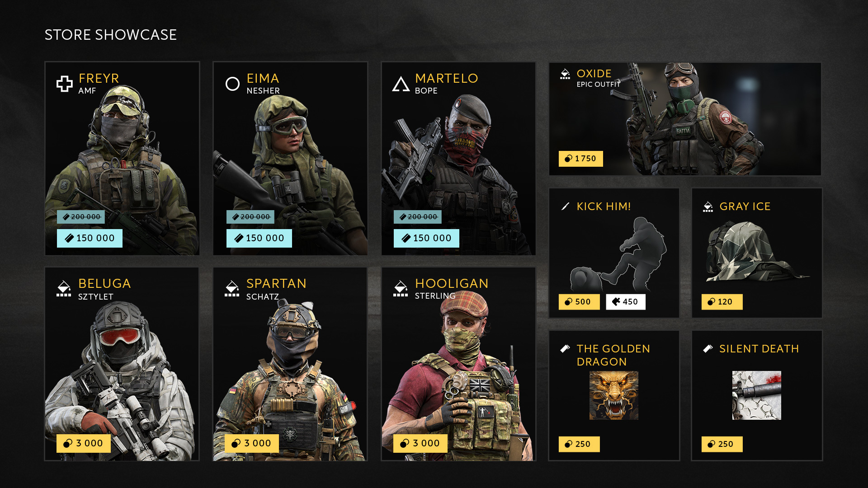The width and height of the screenshot is (868, 488).
Task: Click the triangle class icon beside MARTELO
Action: coord(401,84)
